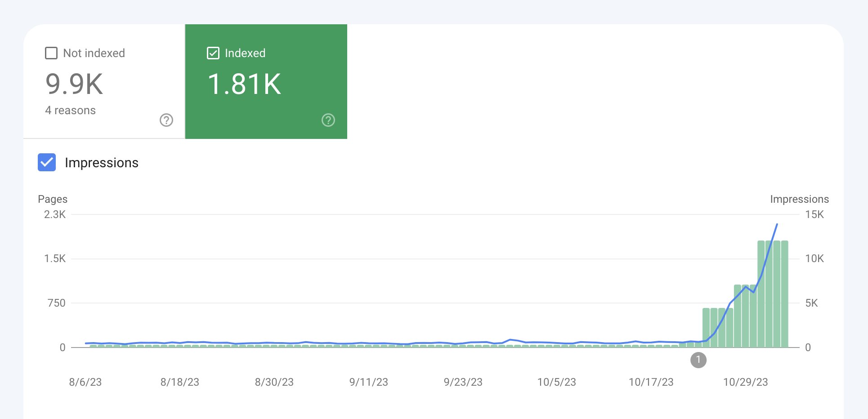Toggle the Impressions checkbox
Viewport: 868px width, 419px height.
pos(47,162)
